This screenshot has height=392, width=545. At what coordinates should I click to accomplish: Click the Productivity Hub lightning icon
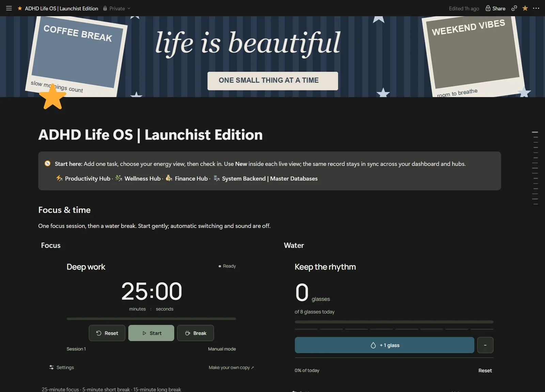pyautogui.click(x=59, y=178)
